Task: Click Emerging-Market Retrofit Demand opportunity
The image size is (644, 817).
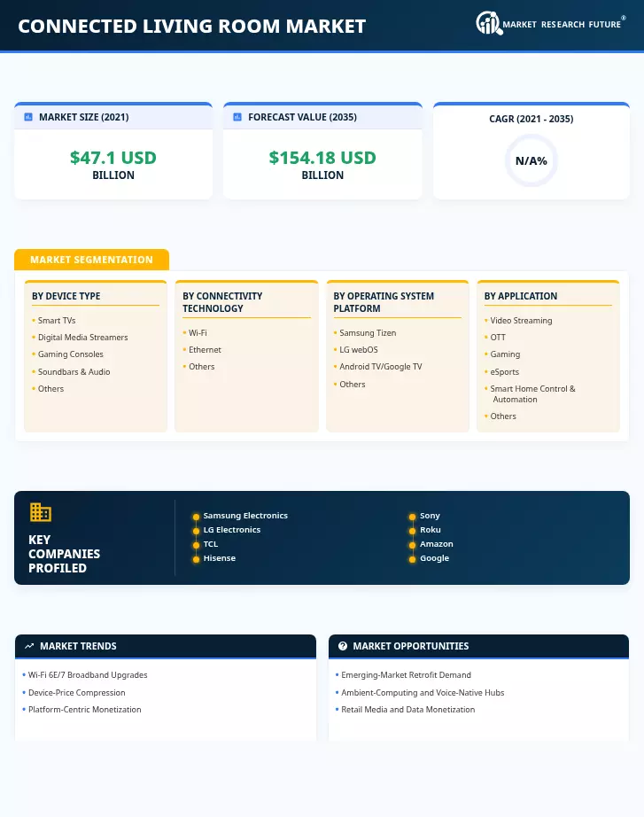Action: (406, 674)
